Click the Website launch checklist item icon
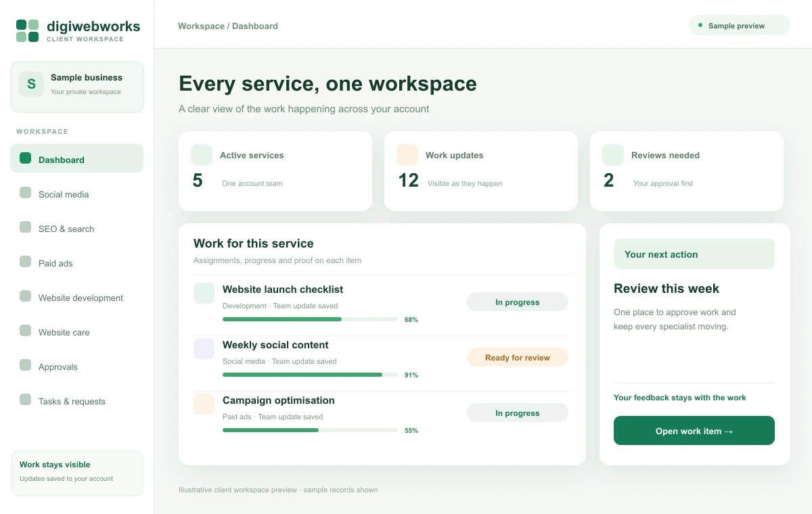Viewport: 812px width, 514px height. (x=204, y=294)
